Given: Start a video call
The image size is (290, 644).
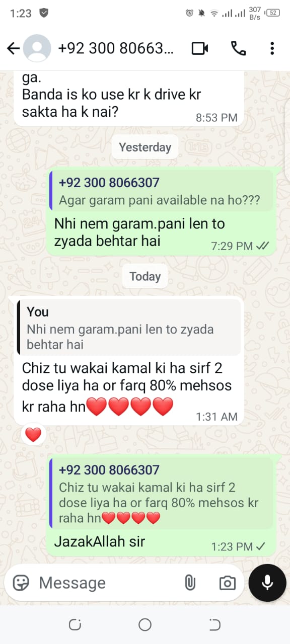Looking at the screenshot, I should coord(200,48).
